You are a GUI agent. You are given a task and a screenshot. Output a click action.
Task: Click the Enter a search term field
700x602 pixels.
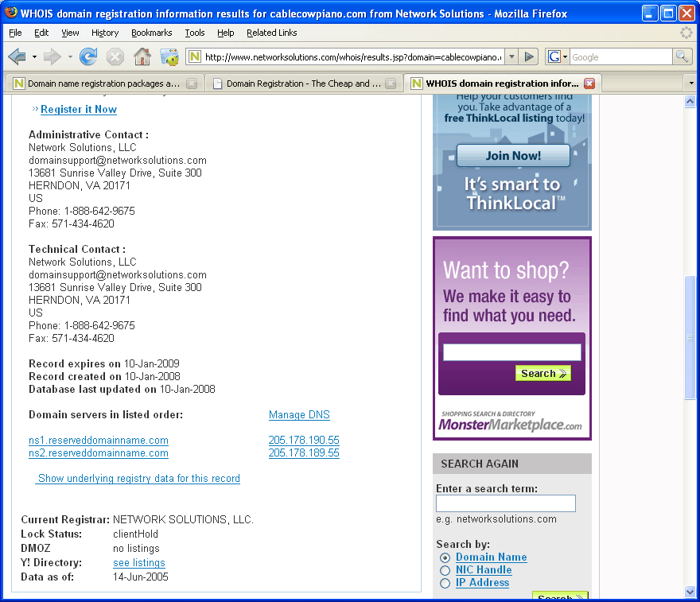point(505,503)
